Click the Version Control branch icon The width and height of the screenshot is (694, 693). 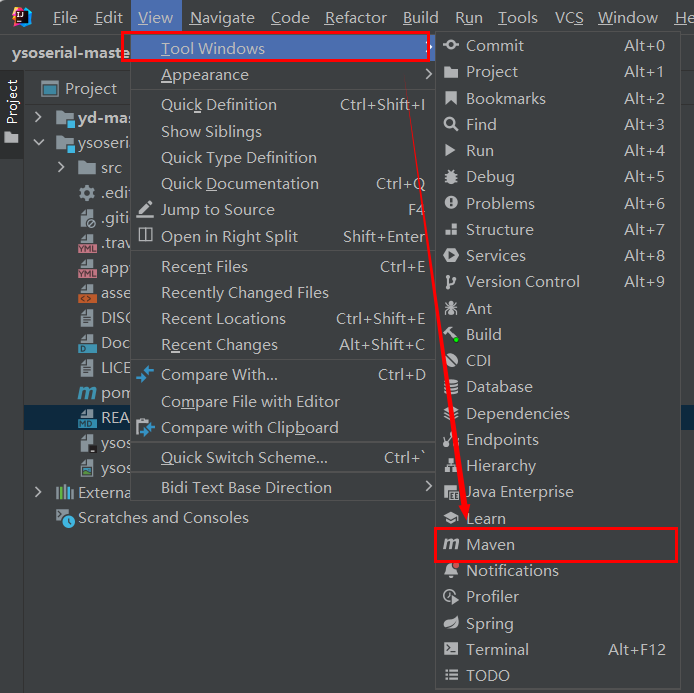coord(451,282)
